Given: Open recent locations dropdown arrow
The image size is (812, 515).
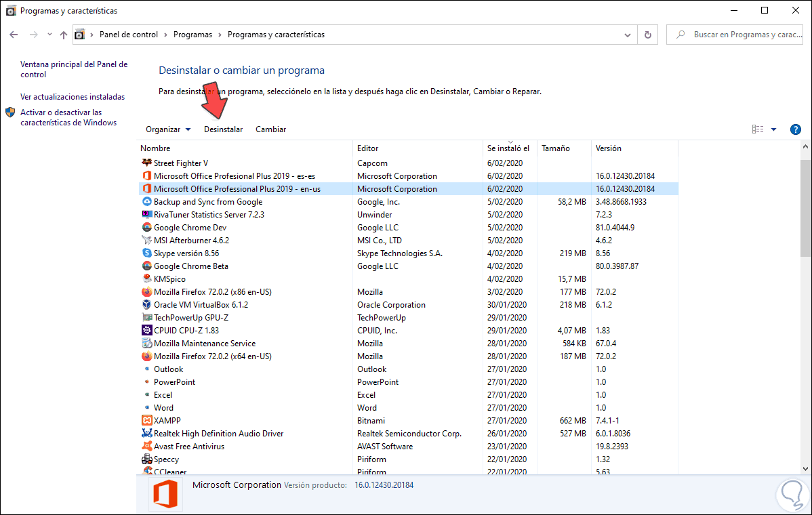Looking at the screenshot, I should [x=49, y=35].
